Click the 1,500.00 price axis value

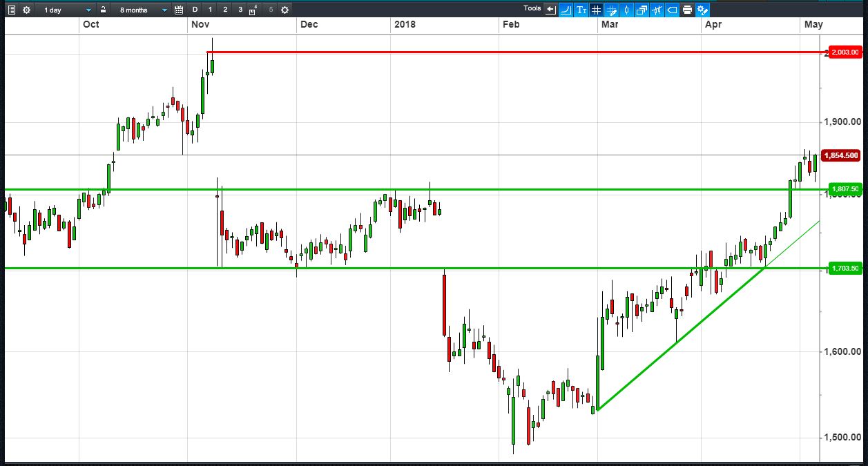pyautogui.click(x=842, y=438)
